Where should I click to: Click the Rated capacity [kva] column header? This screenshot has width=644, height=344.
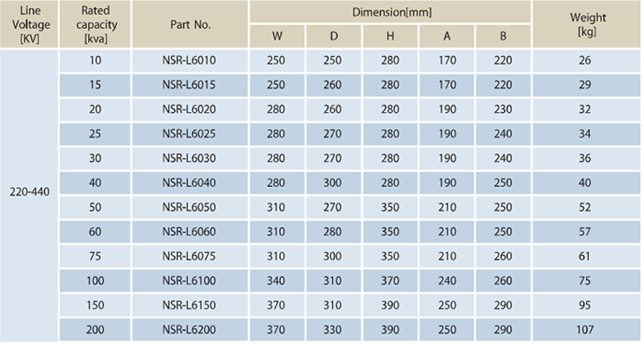pyautogui.click(x=95, y=24)
